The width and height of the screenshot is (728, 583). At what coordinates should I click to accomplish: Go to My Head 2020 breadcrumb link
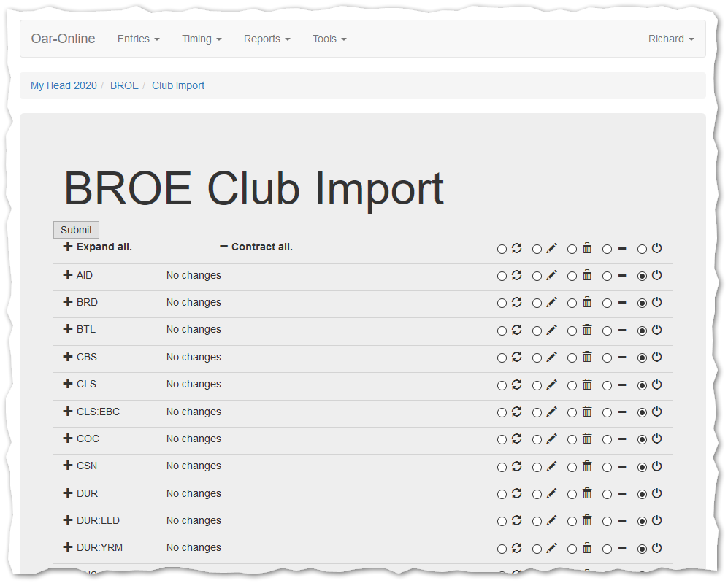pyautogui.click(x=64, y=85)
